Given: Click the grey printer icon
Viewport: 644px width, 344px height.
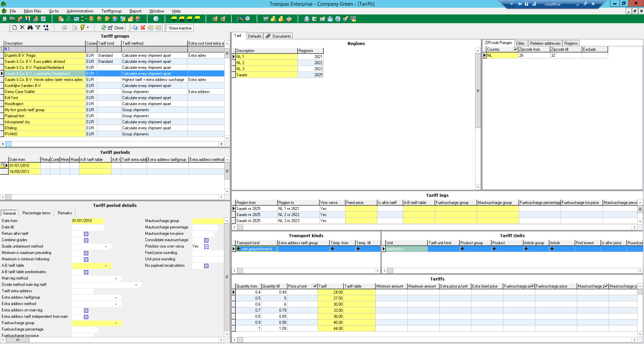Looking at the screenshot, I should 64,28.
